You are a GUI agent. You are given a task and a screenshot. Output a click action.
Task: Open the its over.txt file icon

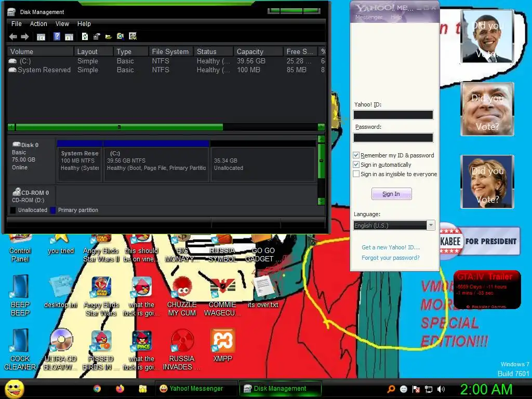[x=263, y=291]
